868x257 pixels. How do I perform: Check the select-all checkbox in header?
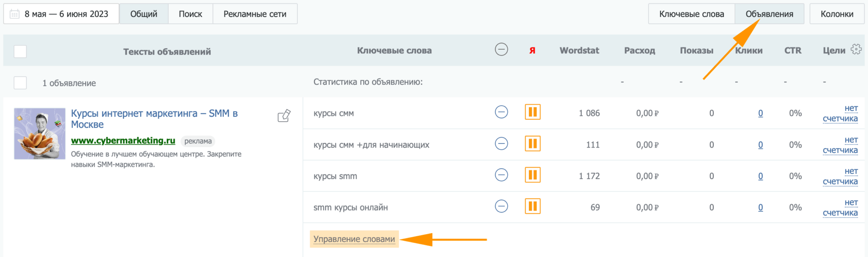pos(20,51)
